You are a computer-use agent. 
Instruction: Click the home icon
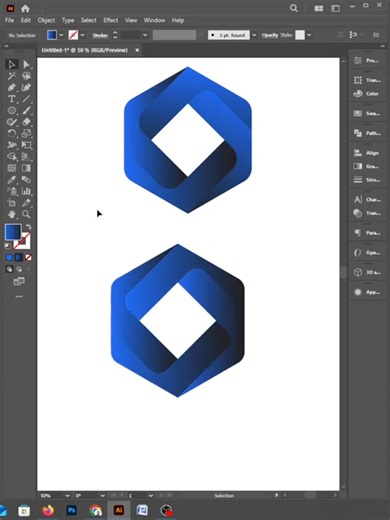(x=25, y=8)
